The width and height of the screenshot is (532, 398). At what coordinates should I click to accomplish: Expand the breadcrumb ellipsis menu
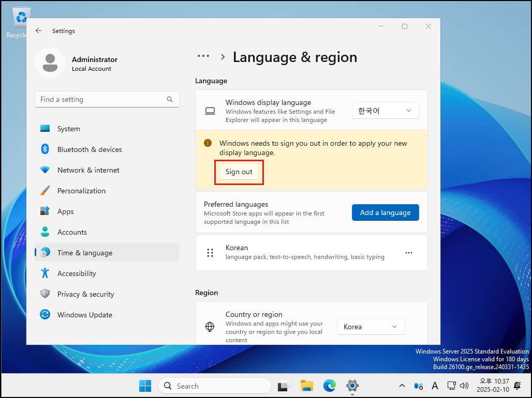coord(203,56)
